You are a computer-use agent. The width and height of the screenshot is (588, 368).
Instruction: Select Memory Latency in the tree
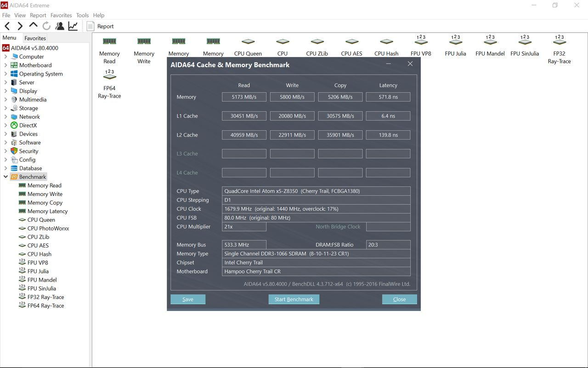coord(47,211)
